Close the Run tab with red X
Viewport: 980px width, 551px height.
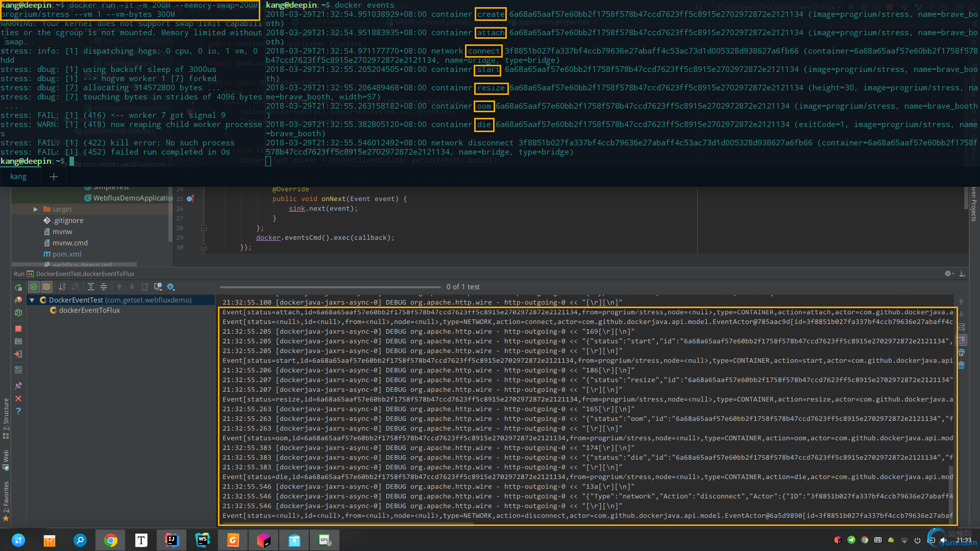(18, 398)
